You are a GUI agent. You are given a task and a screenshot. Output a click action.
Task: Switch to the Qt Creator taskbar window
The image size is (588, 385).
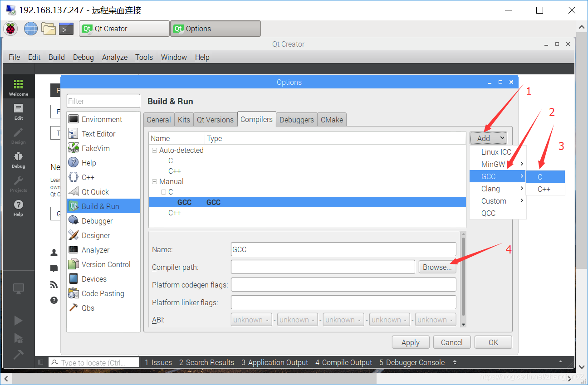pos(124,29)
